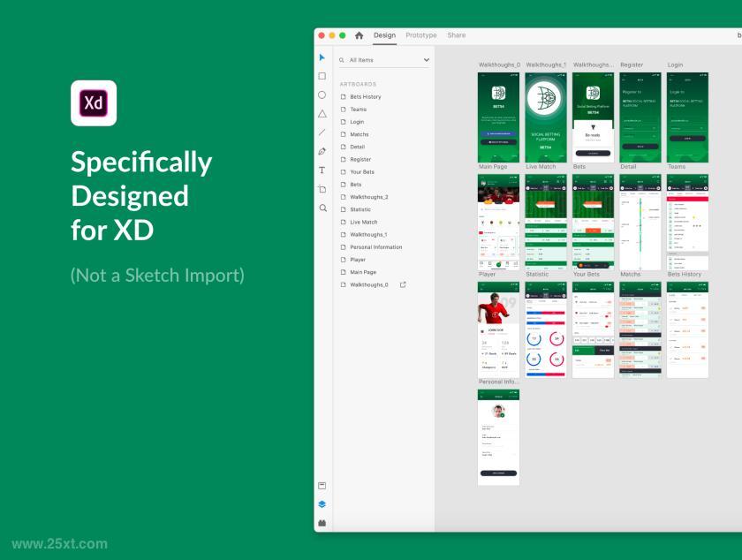742x560 pixels.
Task: Open the Zoom magnifier tool
Action: pos(322,208)
